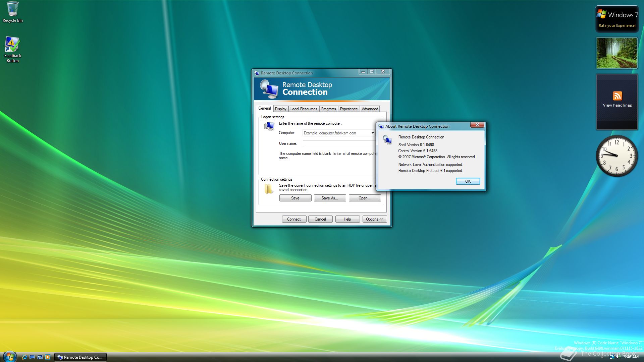Minimize the Remote Desktop Connection window

point(363,71)
